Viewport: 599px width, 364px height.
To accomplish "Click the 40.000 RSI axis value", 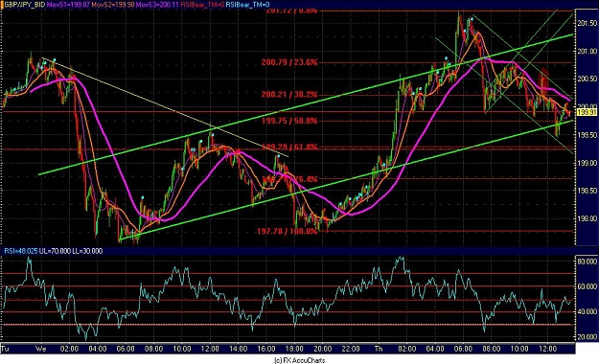I will click(x=587, y=311).
